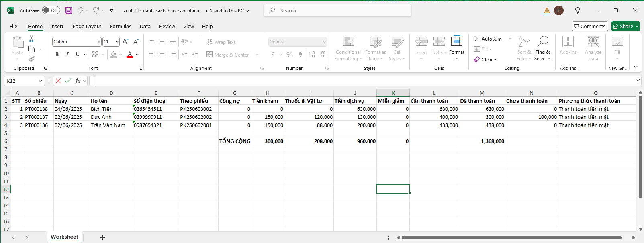Open the font size dropdown
Image resolution: width=644 pixels, height=243 pixels.
coord(117,42)
